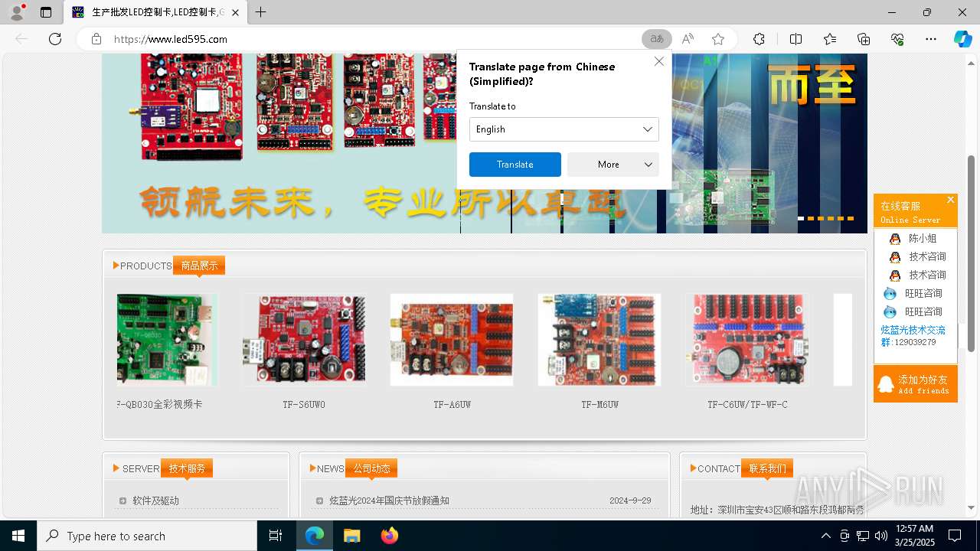Viewport: 980px width, 551px height.
Task: Open the Favorites list icon
Action: pos(830,39)
